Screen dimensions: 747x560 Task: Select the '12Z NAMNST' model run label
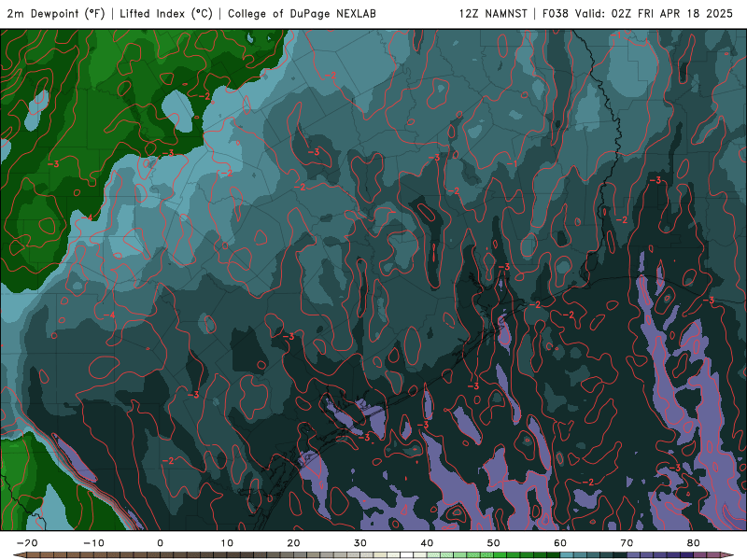click(494, 14)
